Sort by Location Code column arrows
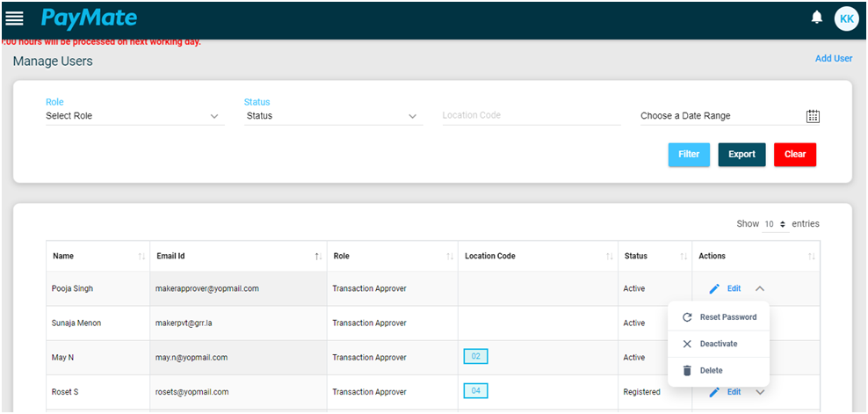 tap(610, 257)
